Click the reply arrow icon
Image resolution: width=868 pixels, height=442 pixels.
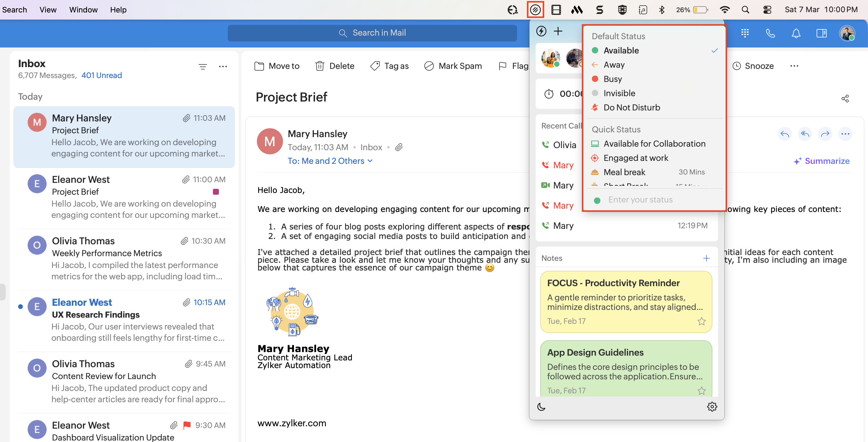point(785,134)
